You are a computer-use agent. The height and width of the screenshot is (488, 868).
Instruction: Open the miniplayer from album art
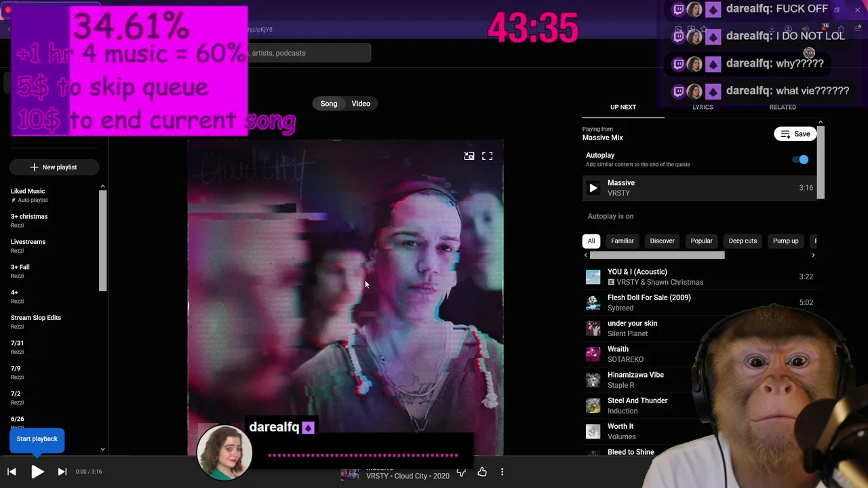coord(469,156)
